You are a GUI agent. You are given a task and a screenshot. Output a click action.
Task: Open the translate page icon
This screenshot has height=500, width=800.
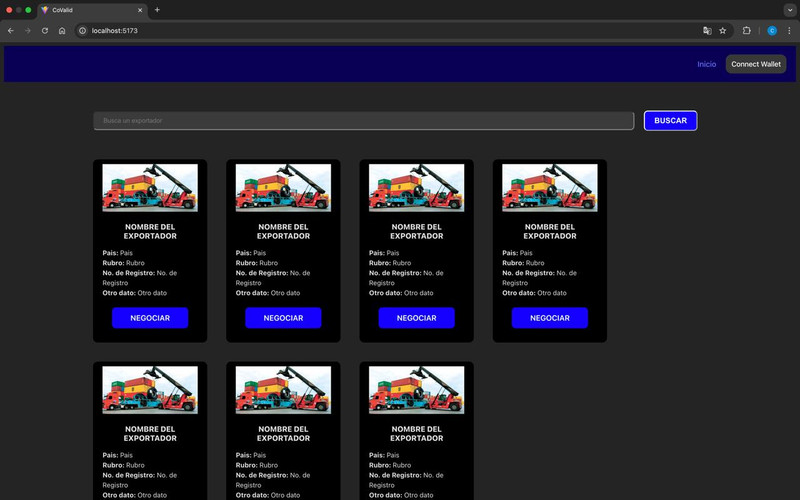(707, 30)
